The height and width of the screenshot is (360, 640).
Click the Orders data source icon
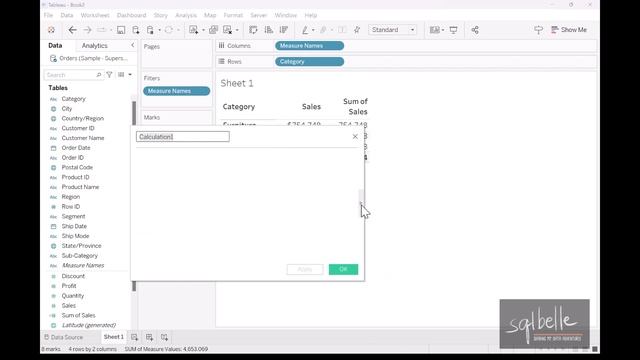pyautogui.click(x=53, y=58)
